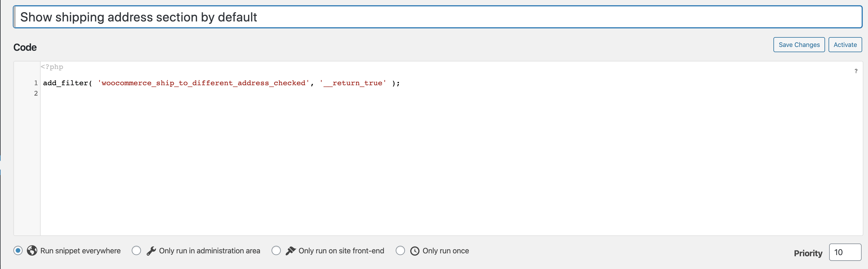Enable the 'Only run on site front-end' radio button
The height and width of the screenshot is (269, 868).
[276, 250]
